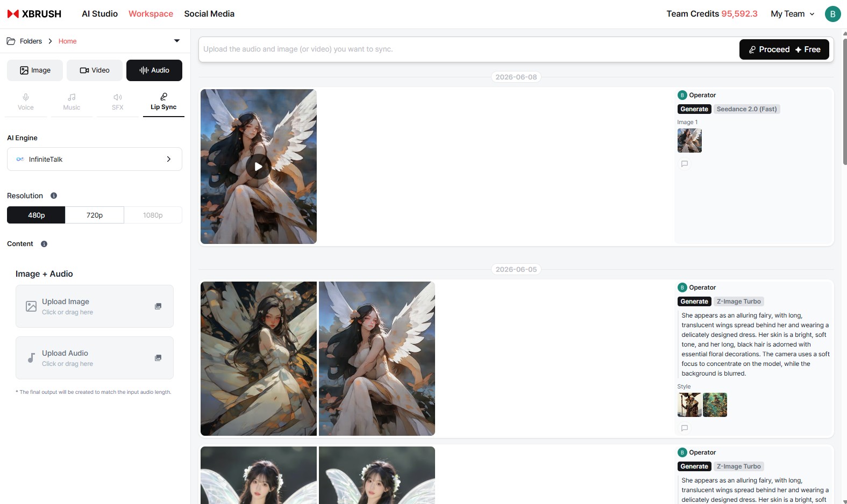This screenshot has height=504, width=847.
Task: Click the breadcrumb chevron after Folders
Action: click(x=50, y=41)
